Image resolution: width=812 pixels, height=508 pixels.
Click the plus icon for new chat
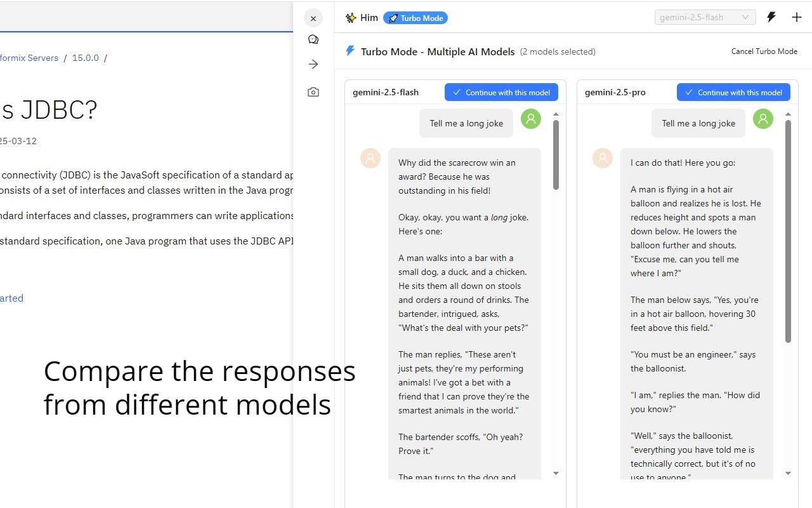click(797, 17)
